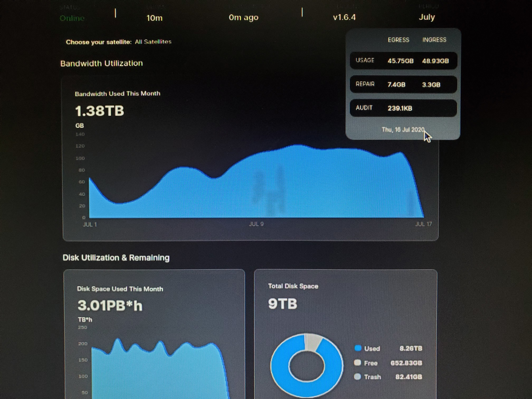Open the All Satellites selector

153,42
